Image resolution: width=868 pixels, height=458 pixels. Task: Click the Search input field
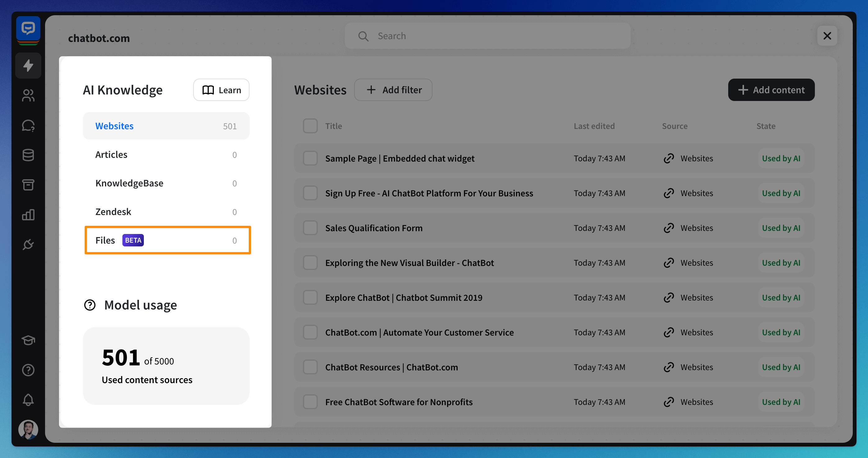(x=487, y=36)
